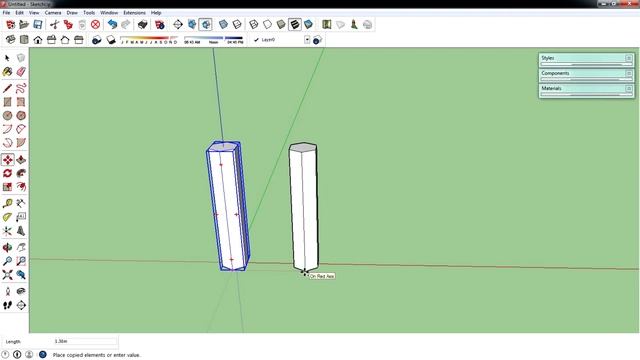Select the Scale tool
640x360 pixels.
7,187
